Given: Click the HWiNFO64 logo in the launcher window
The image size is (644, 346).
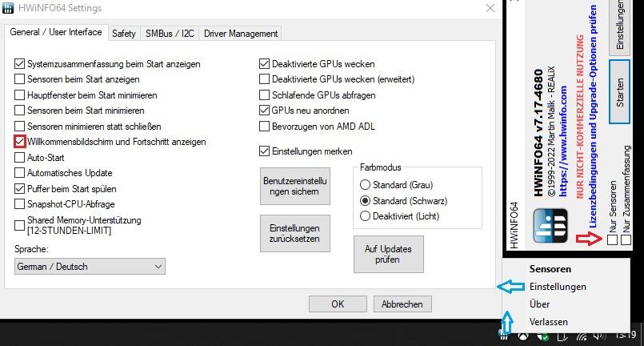Looking at the screenshot, I should point(550,225).
